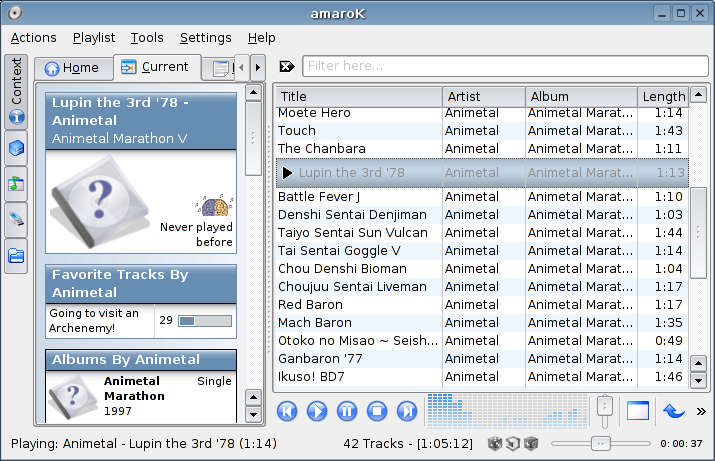Screen dimensions: 715x461
Task: Switch to Home context tab
Action: coord(73,68)
